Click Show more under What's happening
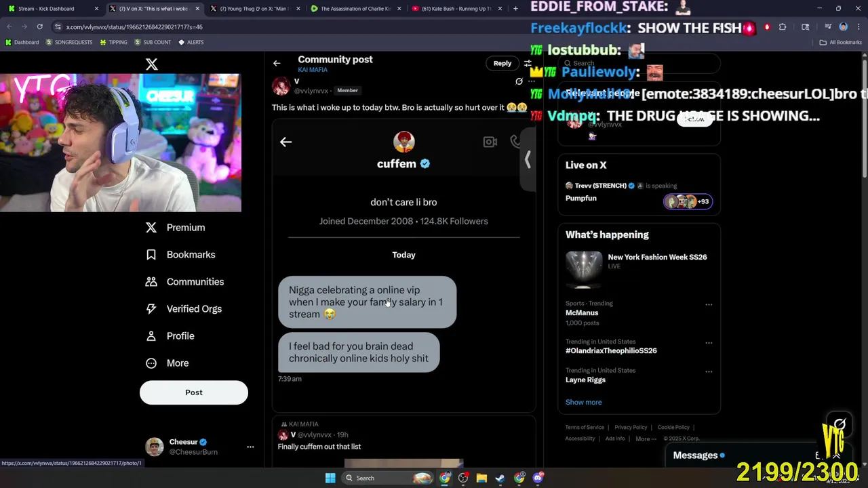Screen dimensions: 868x488 (x=583, y=402)
